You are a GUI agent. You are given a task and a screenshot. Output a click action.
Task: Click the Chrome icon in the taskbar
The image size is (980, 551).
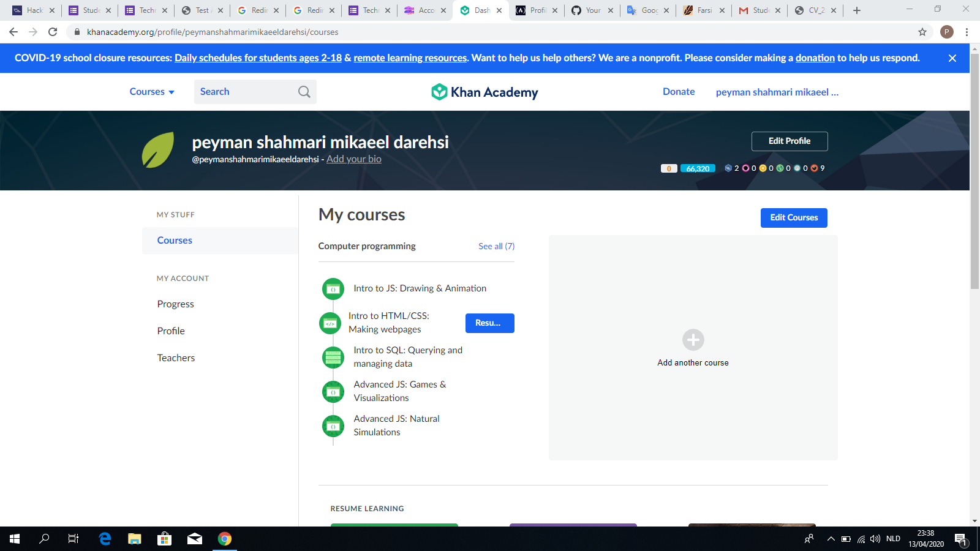coord(225,539)
